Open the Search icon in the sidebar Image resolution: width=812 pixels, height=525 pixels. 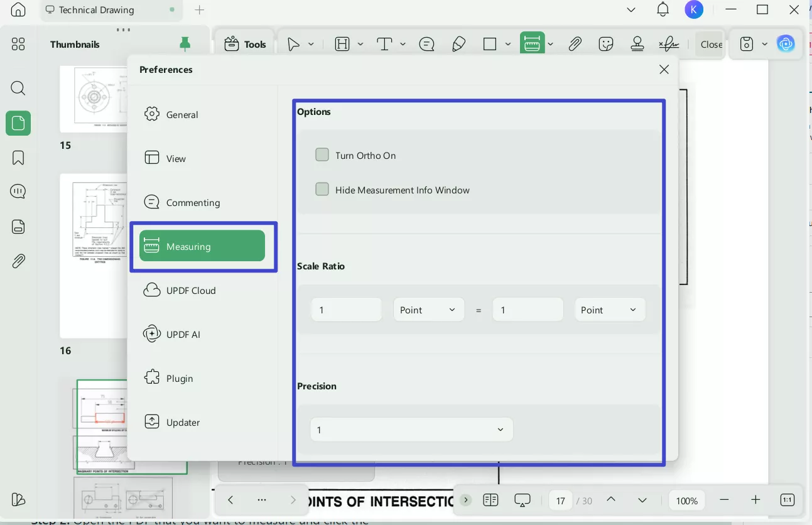(x=18, y=88)
